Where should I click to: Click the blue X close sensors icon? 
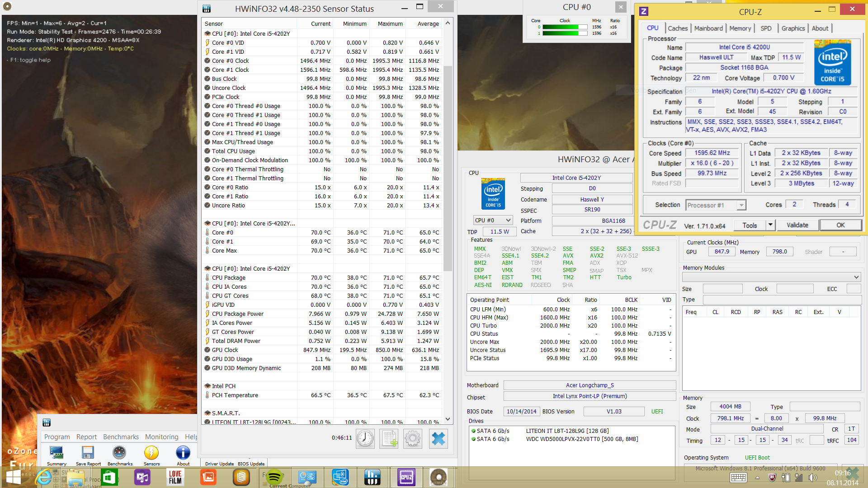pyautogui.click(x=438, y=438)
